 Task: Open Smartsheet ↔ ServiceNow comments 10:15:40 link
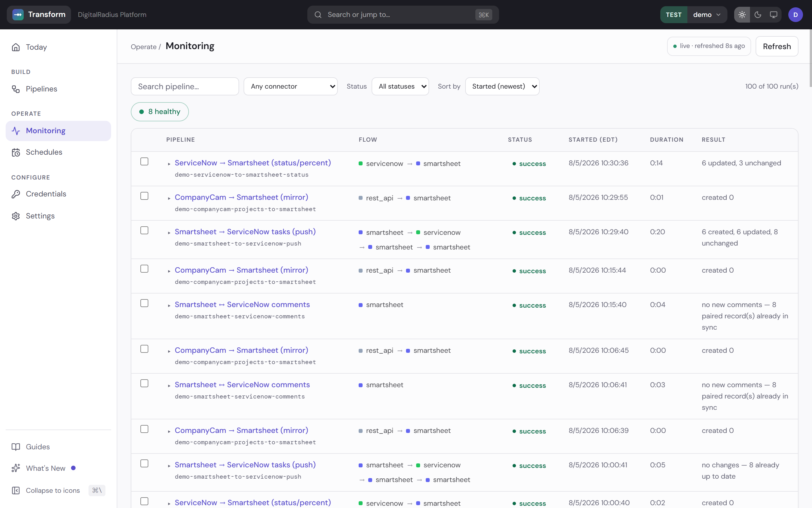click(242, 305)
